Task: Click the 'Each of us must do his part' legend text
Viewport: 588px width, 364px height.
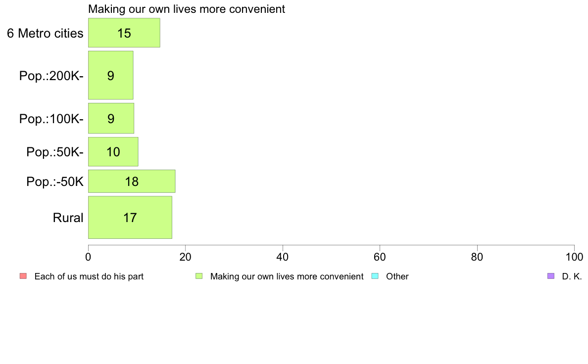Action: (89, 276)
